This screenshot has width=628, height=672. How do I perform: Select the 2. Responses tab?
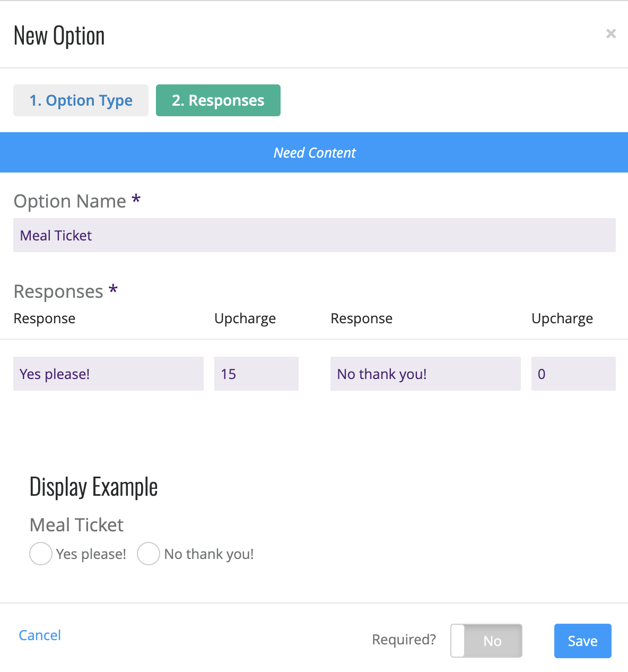click(218, 100)
